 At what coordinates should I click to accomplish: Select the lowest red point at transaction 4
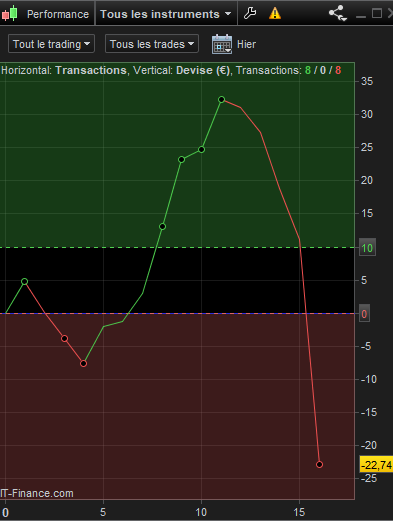[84, 363]
